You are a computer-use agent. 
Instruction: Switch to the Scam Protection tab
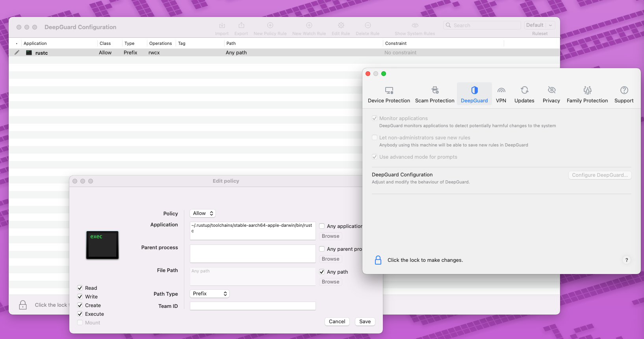(435, 94)
